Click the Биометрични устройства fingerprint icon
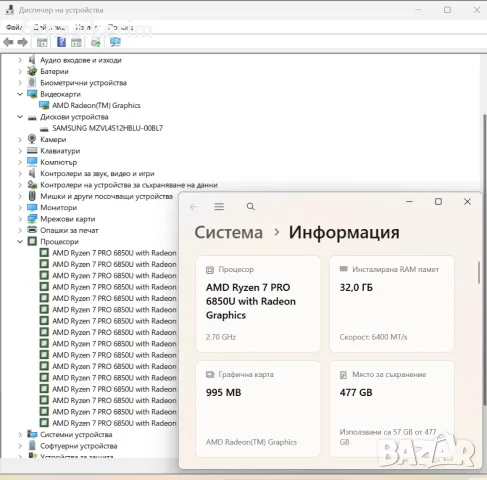The width and height of the screenshot is (487, 480). click(32, 82)
